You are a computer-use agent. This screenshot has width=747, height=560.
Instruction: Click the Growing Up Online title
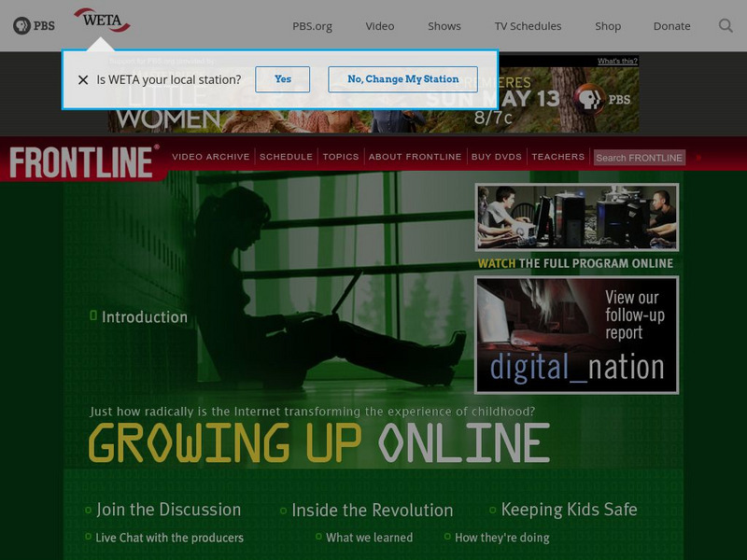pos(318,442)
